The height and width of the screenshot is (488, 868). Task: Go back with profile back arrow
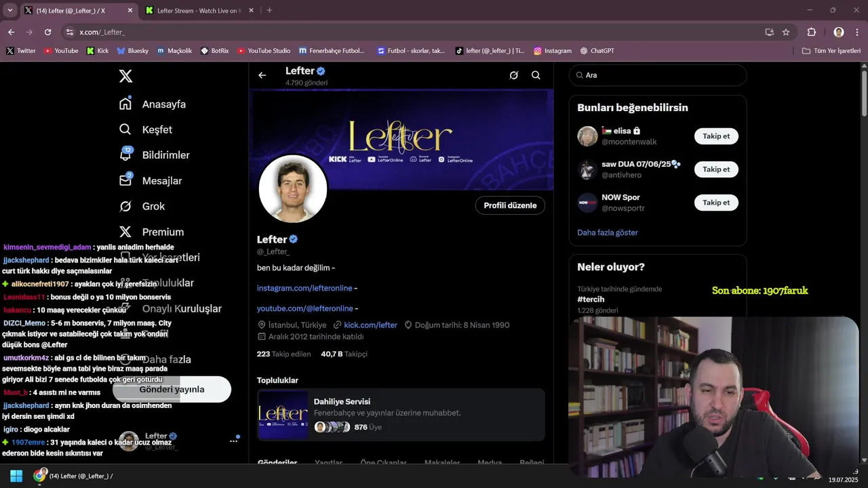coord(262,75)
